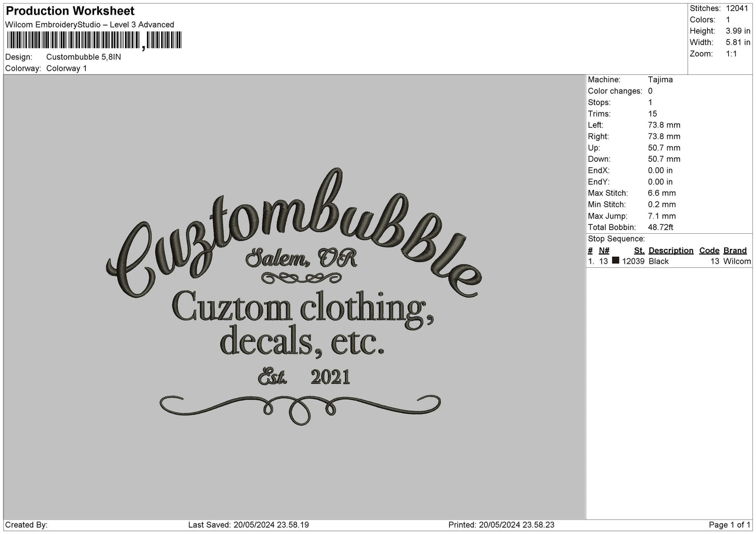
Task: Click the Wilcom brand cell
Action: point(737,262)
